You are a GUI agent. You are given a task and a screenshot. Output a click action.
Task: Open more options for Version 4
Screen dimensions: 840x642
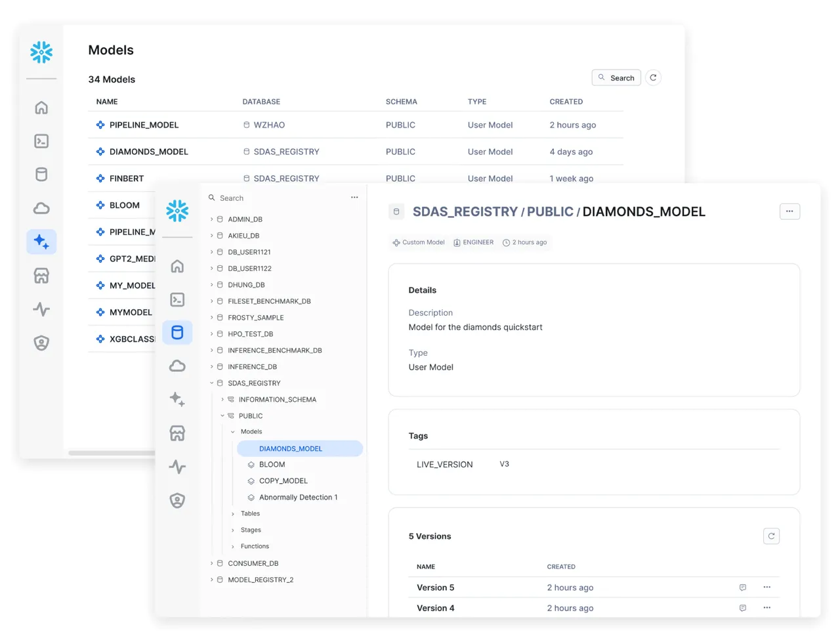point(766,607)
